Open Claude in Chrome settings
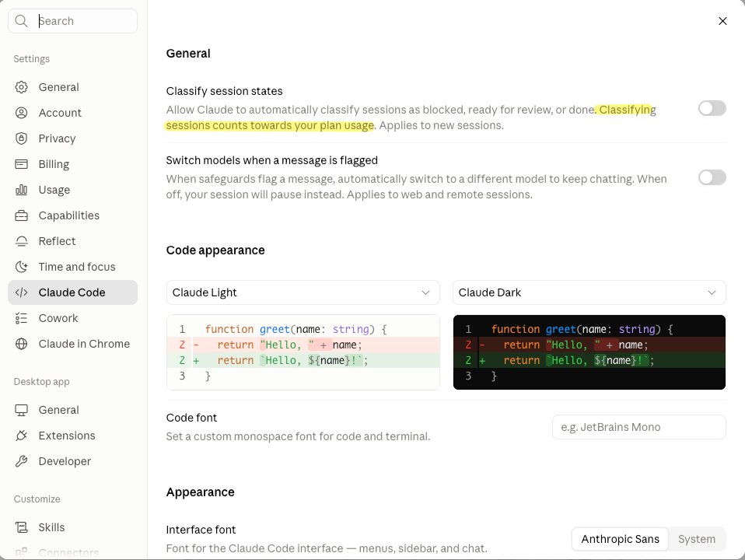Viewport: 745px width, 560px height. (72, 344)
